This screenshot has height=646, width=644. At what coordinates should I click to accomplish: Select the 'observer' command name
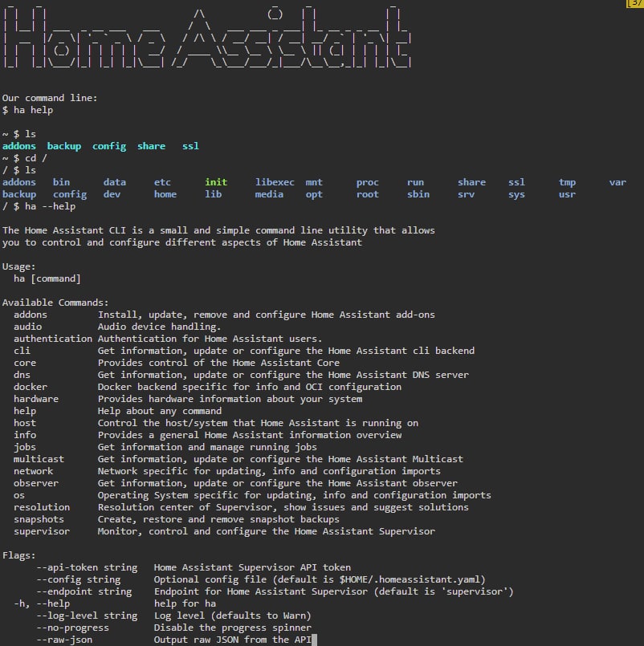(x=36, y=483)
